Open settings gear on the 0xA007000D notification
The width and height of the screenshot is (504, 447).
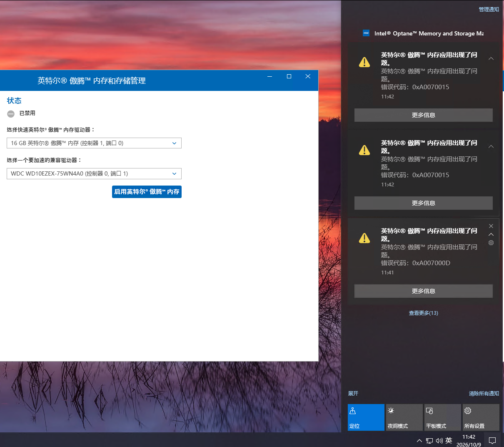pyautogui.click(x=491, y=243)
